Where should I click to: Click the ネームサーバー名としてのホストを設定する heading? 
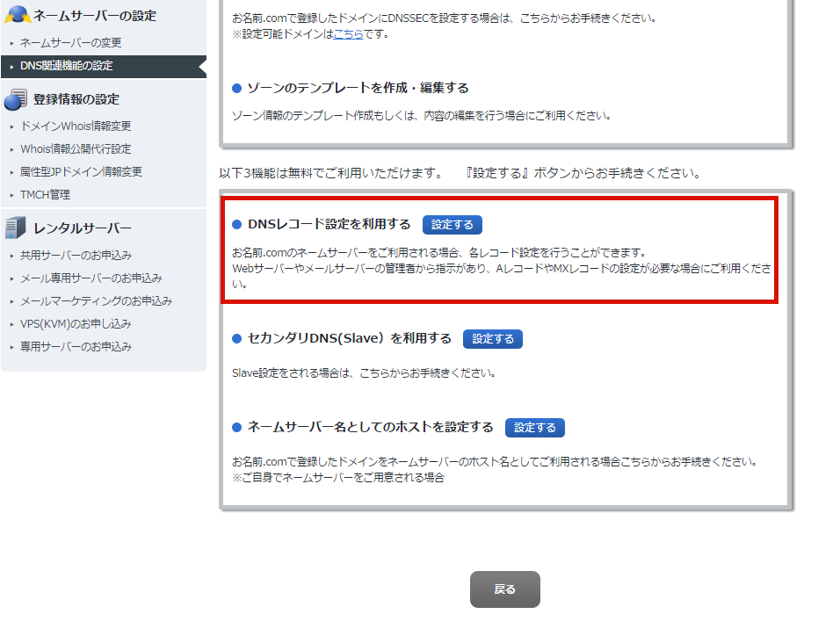pyautogui.click(x=370, y=427)
